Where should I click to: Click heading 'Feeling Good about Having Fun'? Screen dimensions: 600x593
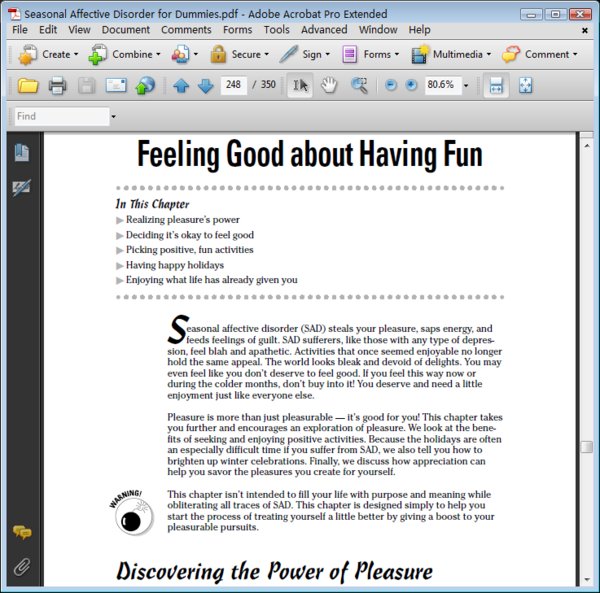(310, 154)
